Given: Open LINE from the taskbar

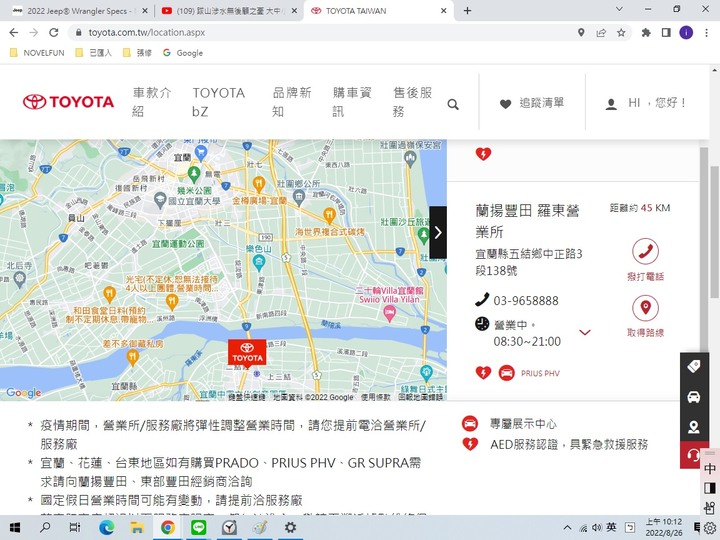Looking at the screenshot, I should tap(198, 528).
